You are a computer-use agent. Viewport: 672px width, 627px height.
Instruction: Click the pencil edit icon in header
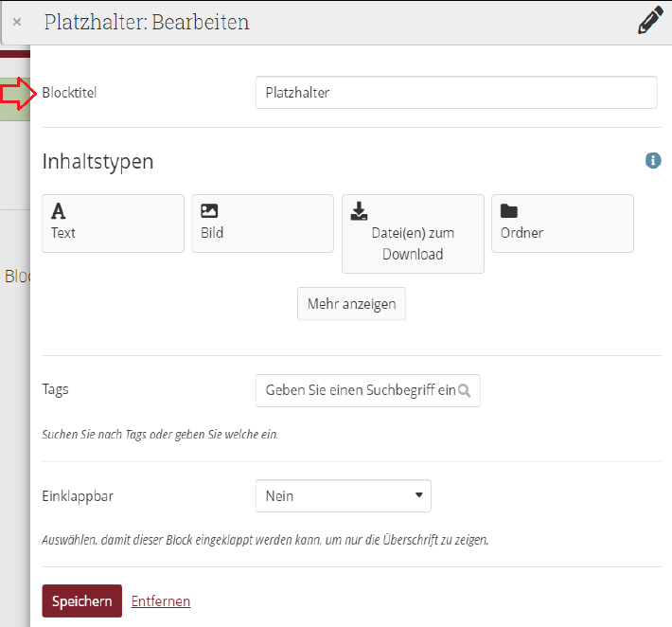click(x=650, y=21)
